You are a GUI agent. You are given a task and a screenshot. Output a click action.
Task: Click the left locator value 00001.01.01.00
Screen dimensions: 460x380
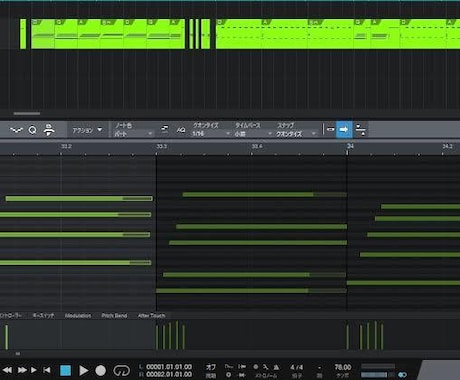pyautogui.click(x=169, y=367)
